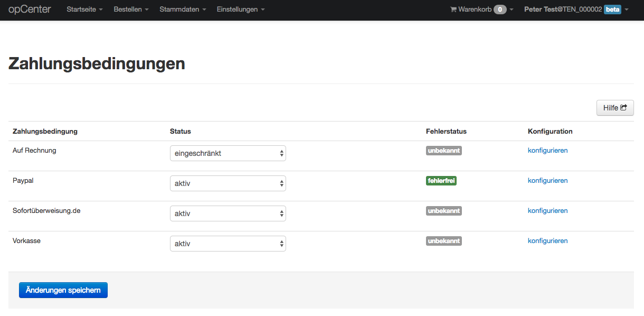Image resolution: width=644 pixels, height=316 pixels.
Task: Click the unbekannt status badge for Auf Rechnung
Action: 443,150
